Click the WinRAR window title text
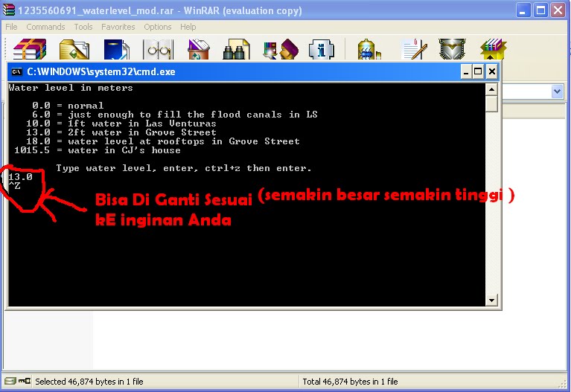Image resolution: width=571 pixels, height=392 pixels. pos(160,10)
